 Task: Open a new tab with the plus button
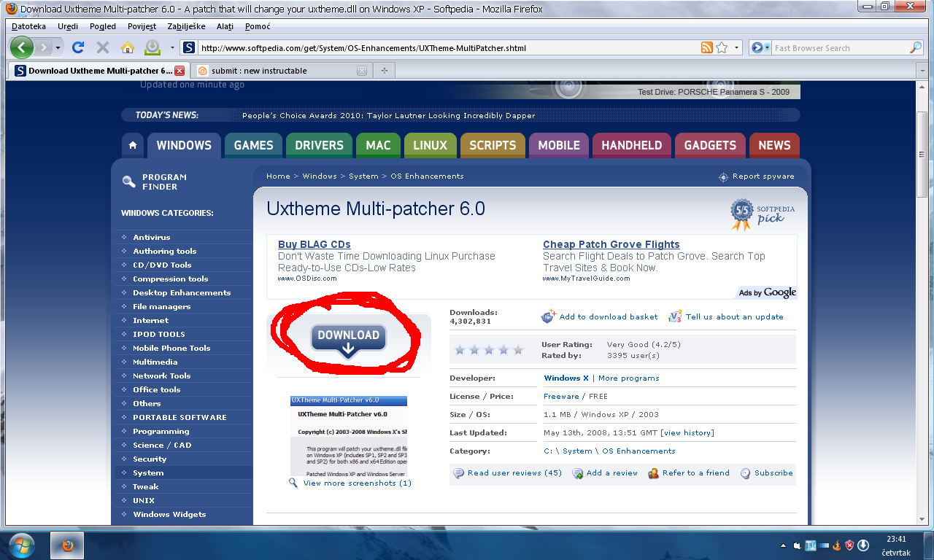[x=384, y=71]
